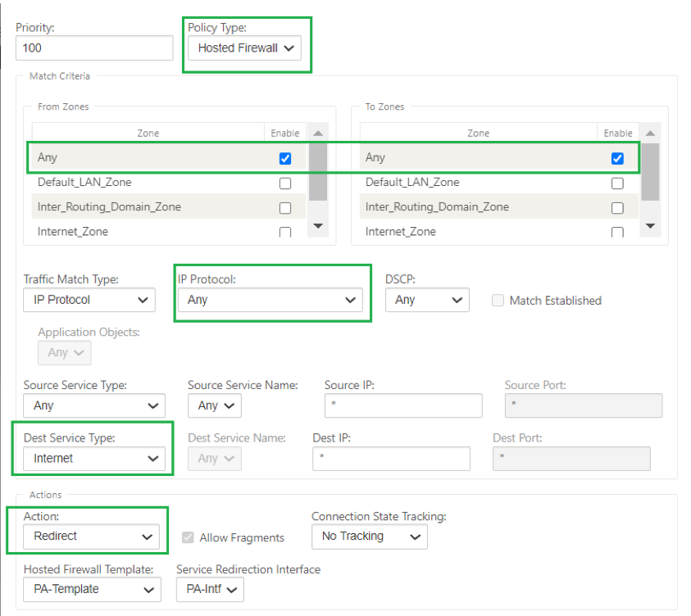Open the Policy Type dropdown
The image size is (691, 616).
pyautogui.click(x=244, y=48)
